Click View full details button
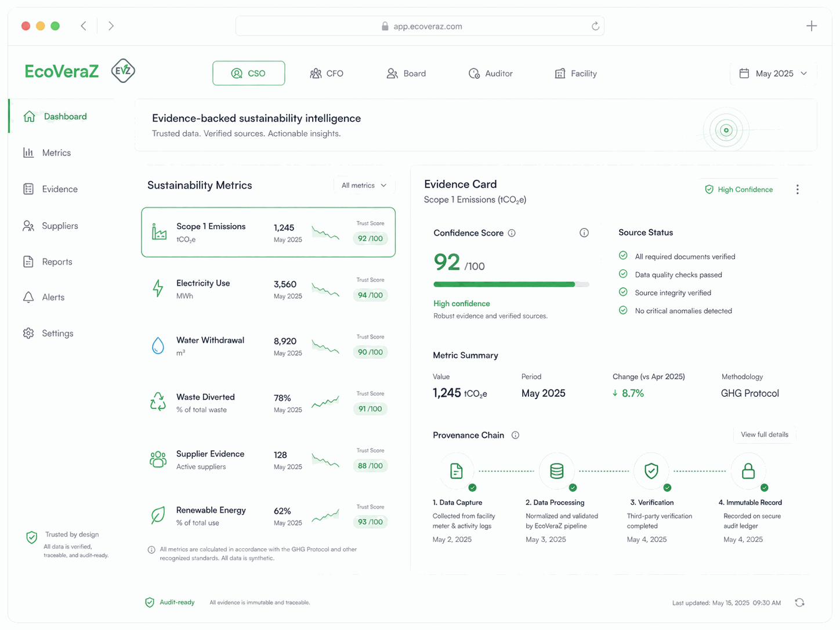Image resolution: width=840 pixels, height=630 pixels. [x=765, y=435]
